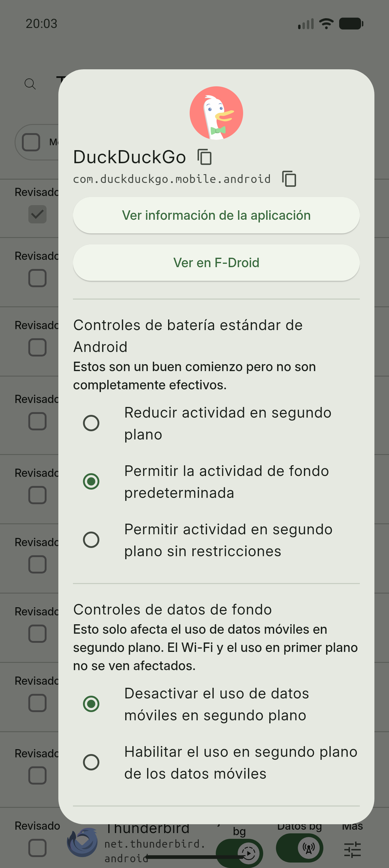Tap the Wi-Fi status bar icon

326,24
